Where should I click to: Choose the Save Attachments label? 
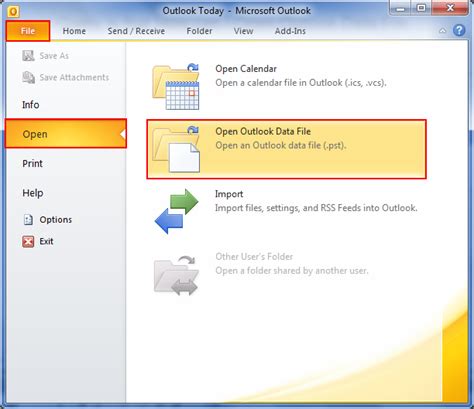[74, 77]
